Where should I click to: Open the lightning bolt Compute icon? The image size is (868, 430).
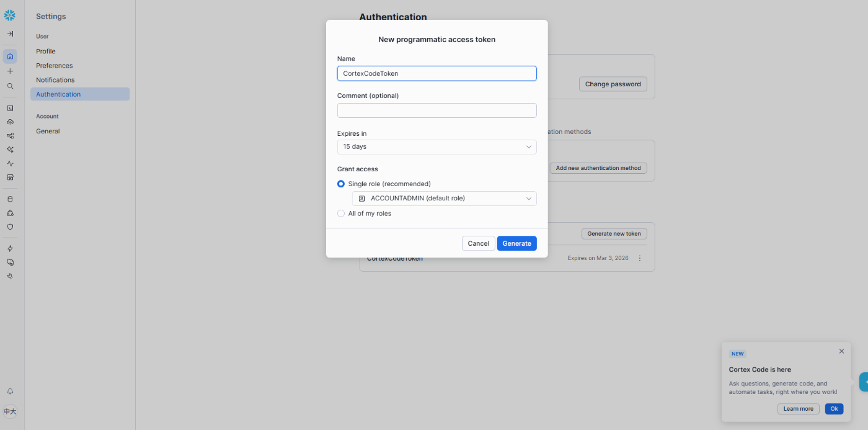10,248
